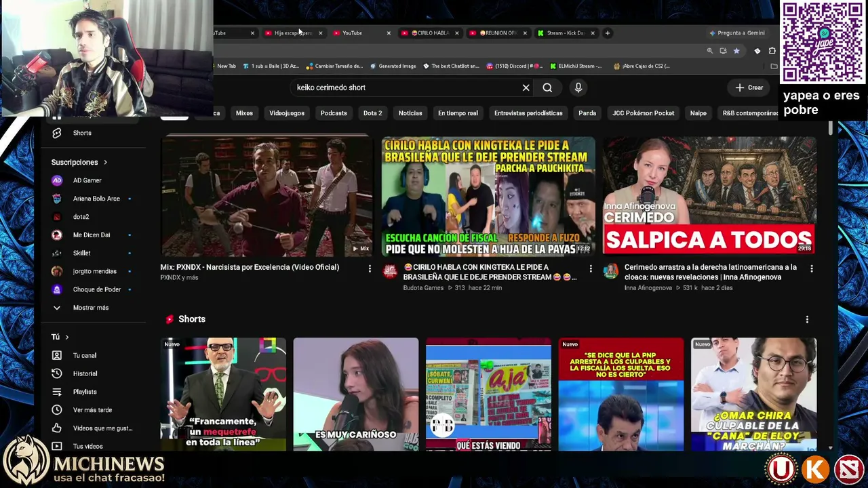The image size is (868, 488).
Task: Select the Podcasts filter chip
Action: (334, 113)
